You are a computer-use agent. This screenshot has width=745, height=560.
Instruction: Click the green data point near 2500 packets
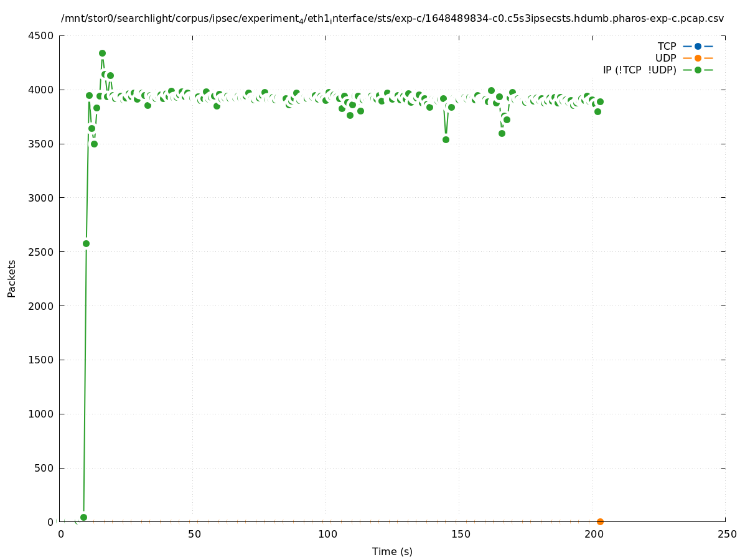[86, 243]
